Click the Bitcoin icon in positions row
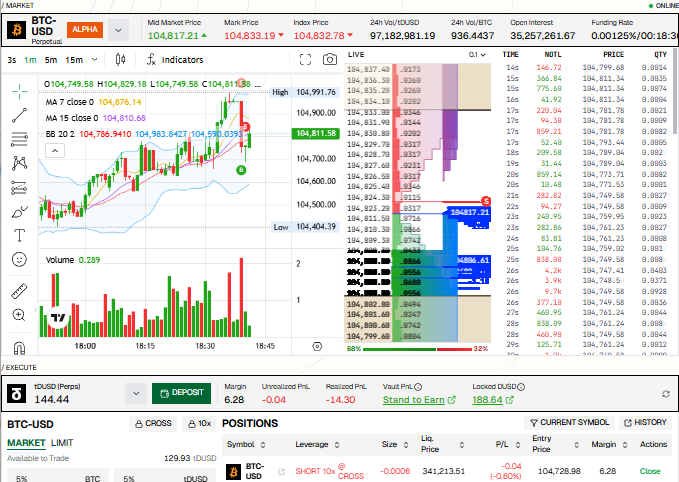 tap(233, 472)
